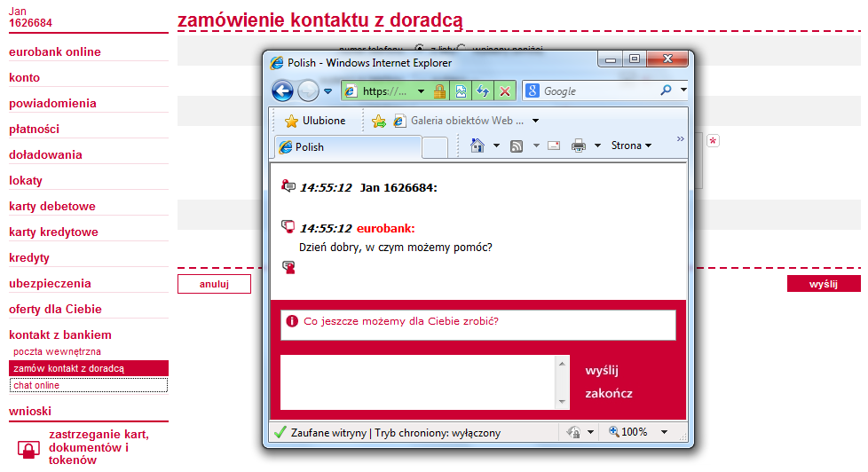Stop loading with the red X icon
The width and height of the screenshot is (868, 472).
505,91
